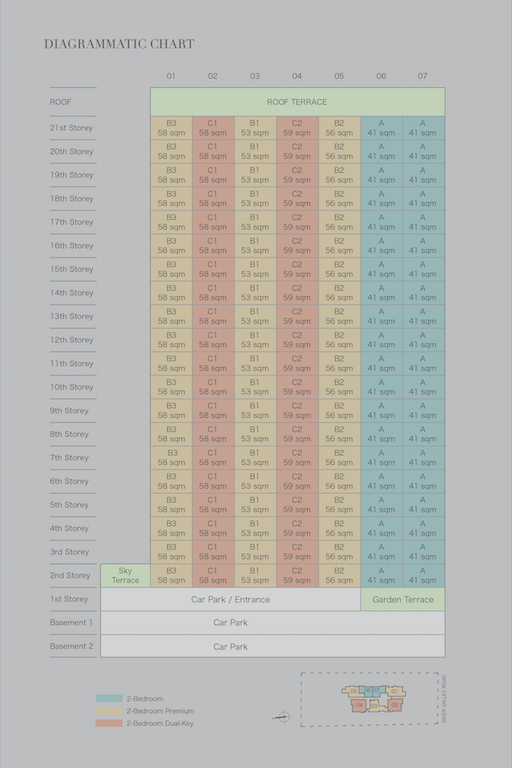This screenshot has width=512, height=768.
Task: Click the compass north indicator icon
Action: click(x=282, y=717)
